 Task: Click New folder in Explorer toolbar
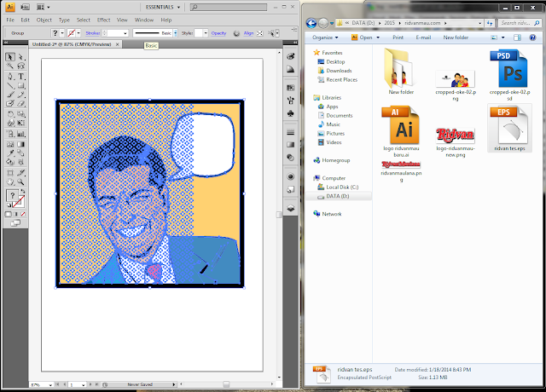tap(456, 37)
